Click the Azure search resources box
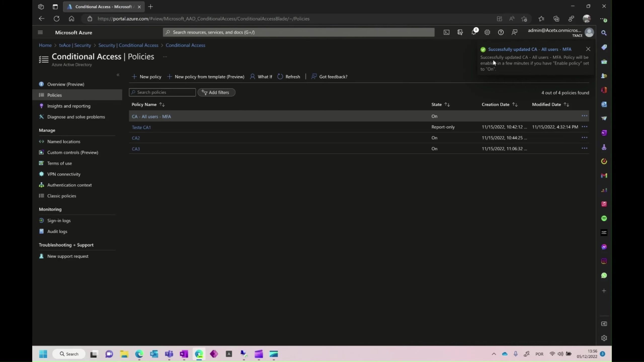 click(299, 32)
